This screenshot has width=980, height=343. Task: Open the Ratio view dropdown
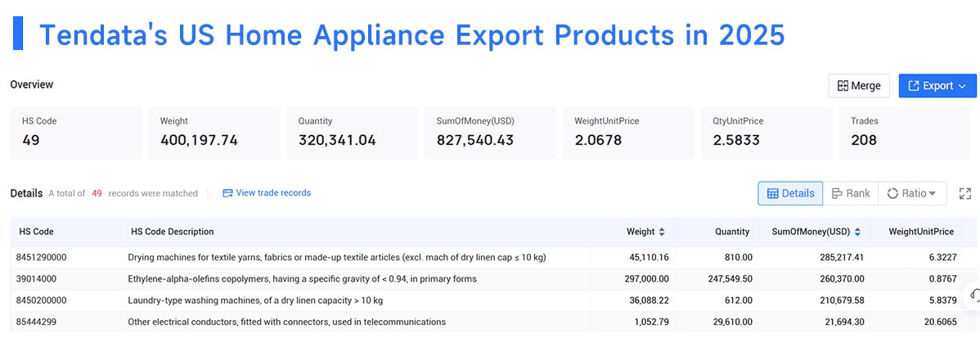click(912, 193)
